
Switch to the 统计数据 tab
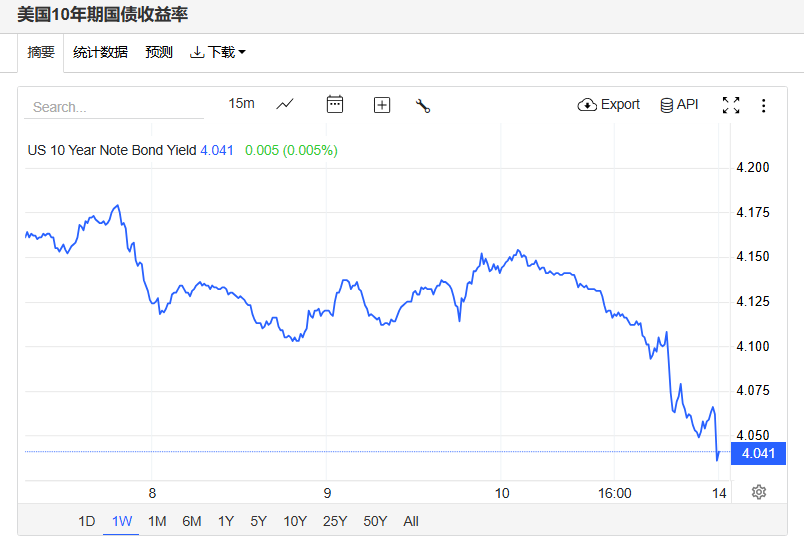tap(101, 52)
